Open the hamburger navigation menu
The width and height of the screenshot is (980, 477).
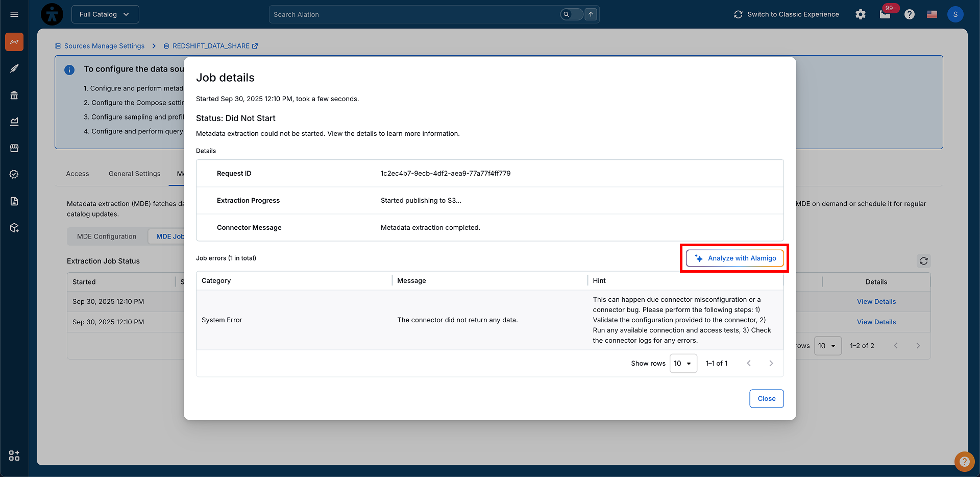pyautogui.click(x=14, y=14)
